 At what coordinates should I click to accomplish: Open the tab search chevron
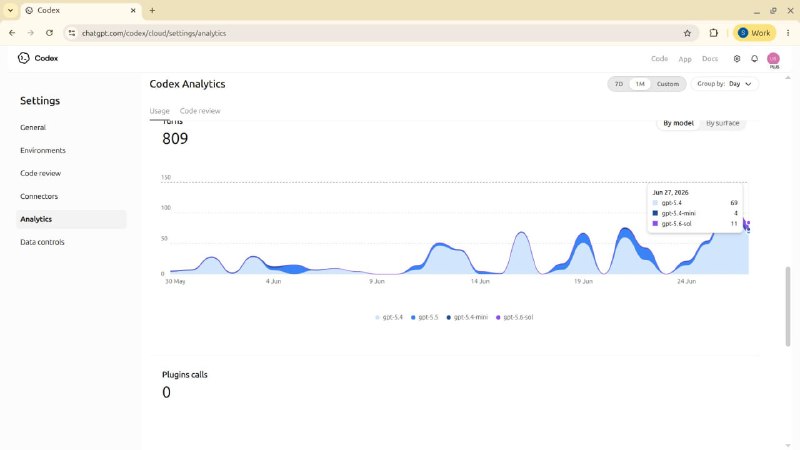(x=10, y=10)
